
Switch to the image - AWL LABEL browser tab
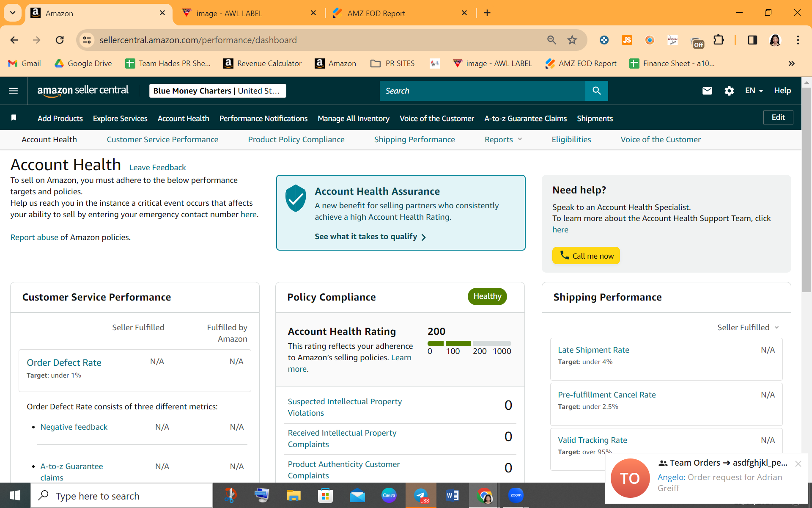point(250,13)
